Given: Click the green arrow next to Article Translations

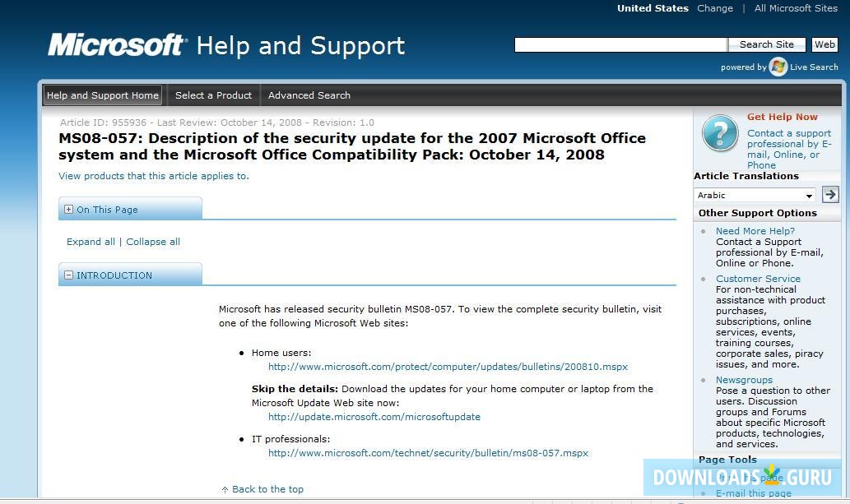Looking at the screenshot, I should [x=829, y=194].
